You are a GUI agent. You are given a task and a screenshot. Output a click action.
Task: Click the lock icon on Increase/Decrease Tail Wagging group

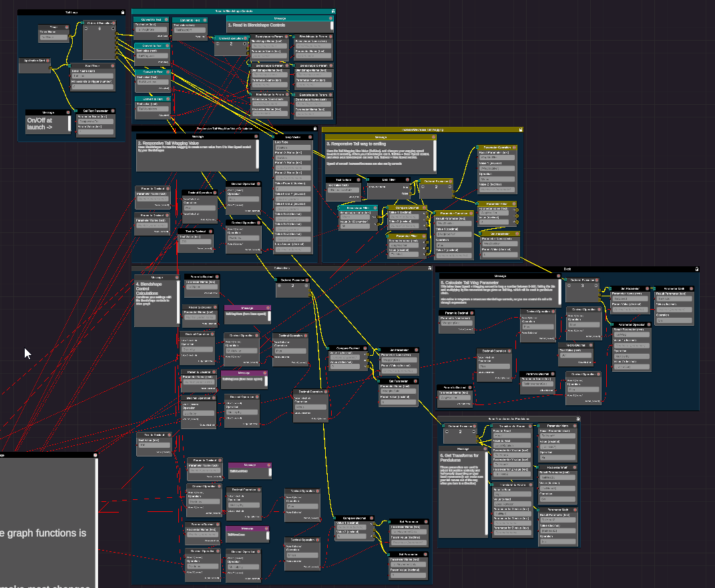[x=519, y=129]
